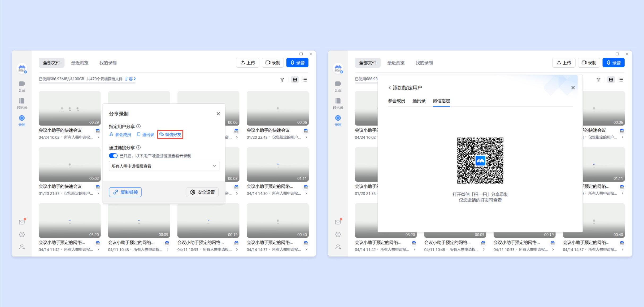
Task: Click cloud icon of 04/14 11:42 recording, left window
Action: pyautogui.click(x=98, y=243)
